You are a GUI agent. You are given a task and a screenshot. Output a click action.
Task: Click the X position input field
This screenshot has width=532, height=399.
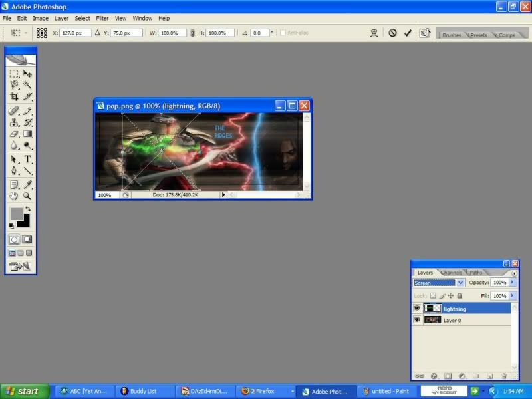pyautogui.click(x=75, y=33)
